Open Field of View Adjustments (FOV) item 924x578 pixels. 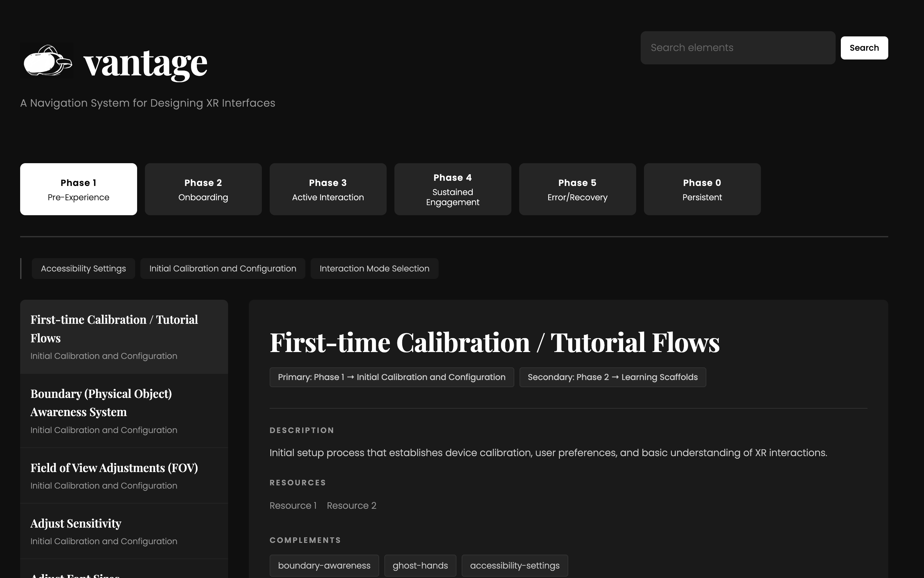tap(124, 475)
